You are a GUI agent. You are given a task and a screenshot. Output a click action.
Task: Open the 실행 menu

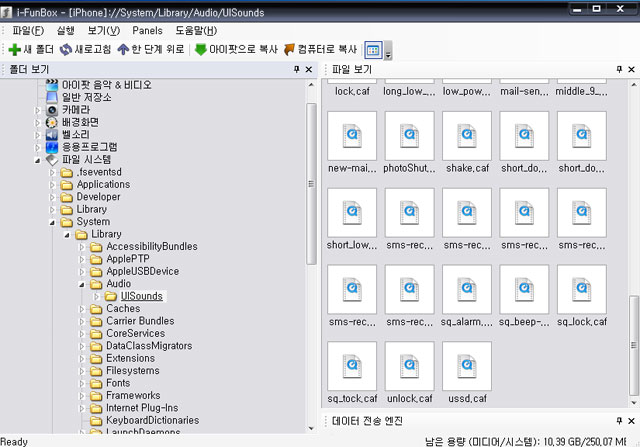pos(65,31)
